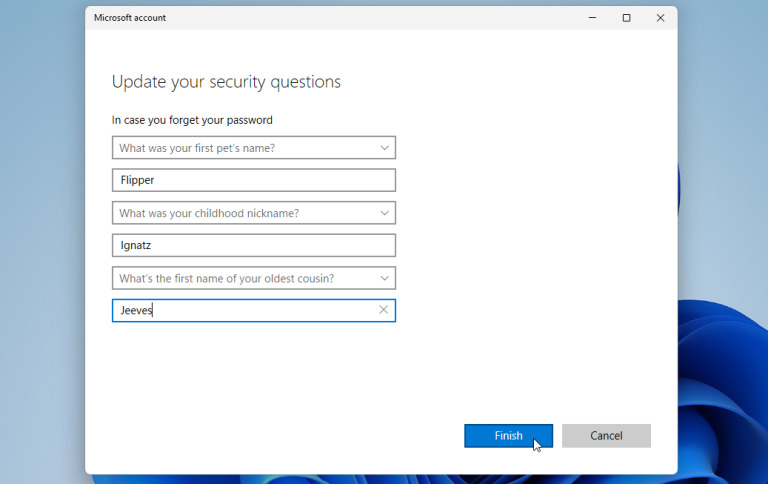Click the Cancel button
This screenshot has width=768, height=484.
[x=606, y=436]
